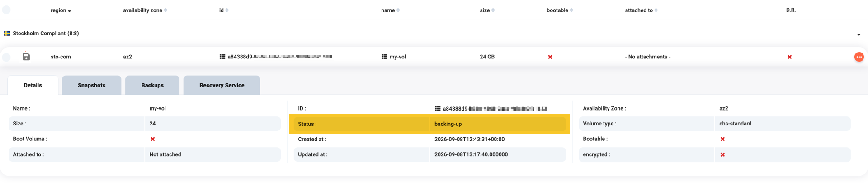
Task: Click the sto-com region cell
Action: click(61, 57)
